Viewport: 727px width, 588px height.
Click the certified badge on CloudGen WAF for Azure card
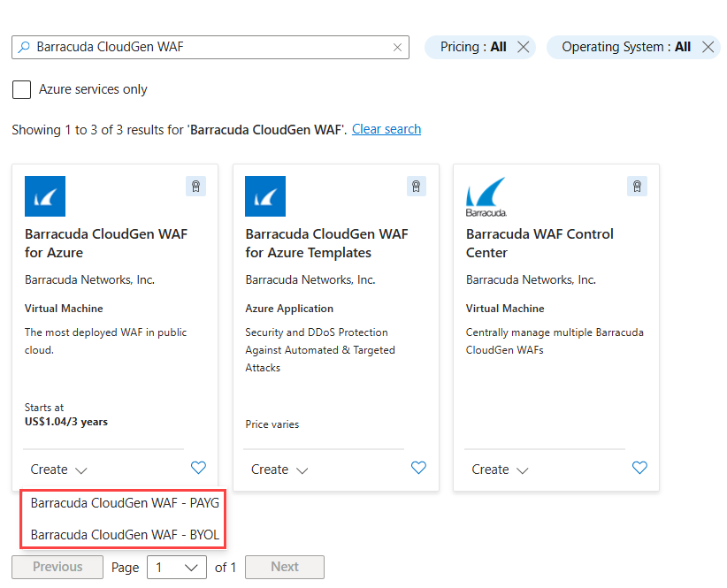(x=196, y=187)
